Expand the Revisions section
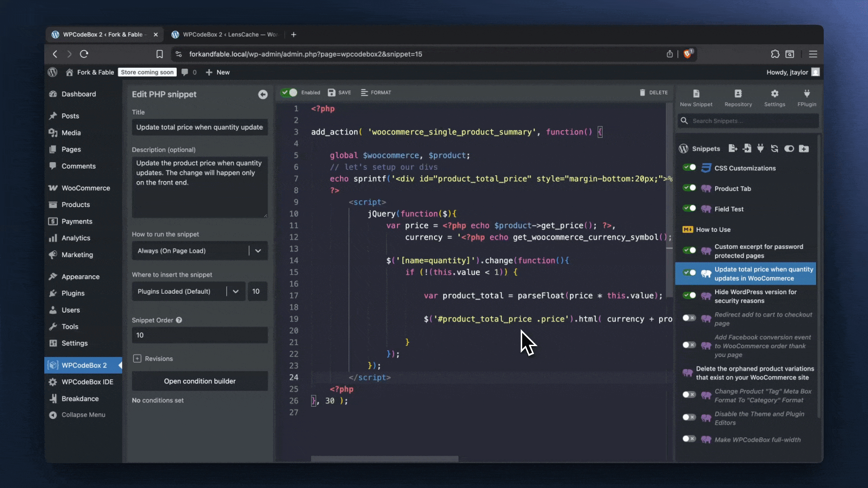The image size is (868, 488). [x=153, y=359]
